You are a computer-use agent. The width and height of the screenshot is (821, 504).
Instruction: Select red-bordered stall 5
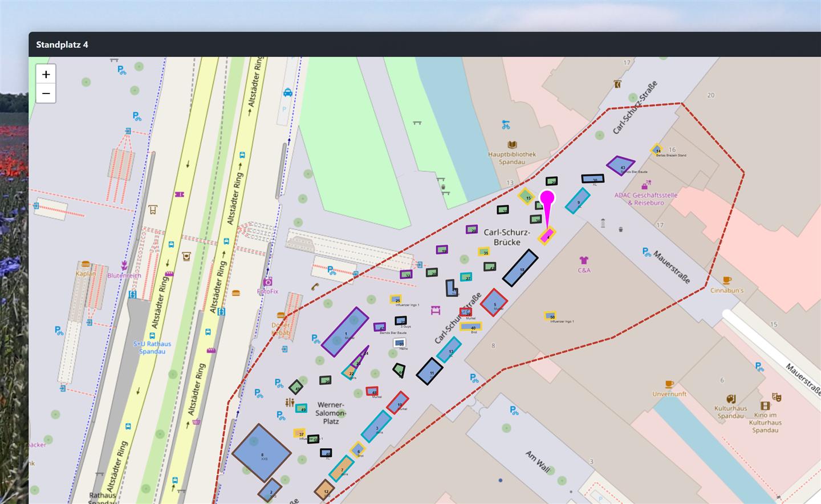(x=494, y=303)
